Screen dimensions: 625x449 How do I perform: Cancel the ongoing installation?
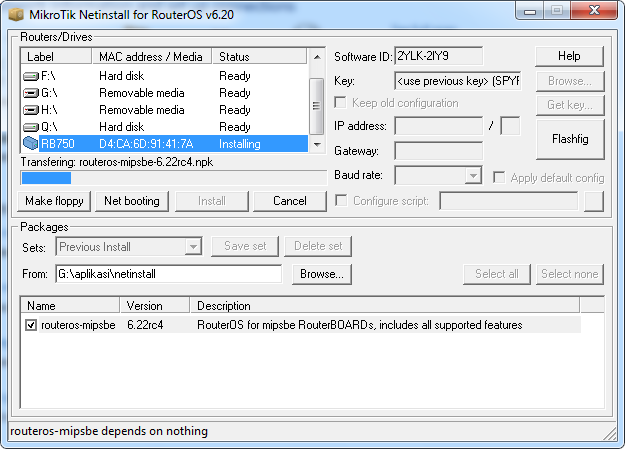point(290,201)
